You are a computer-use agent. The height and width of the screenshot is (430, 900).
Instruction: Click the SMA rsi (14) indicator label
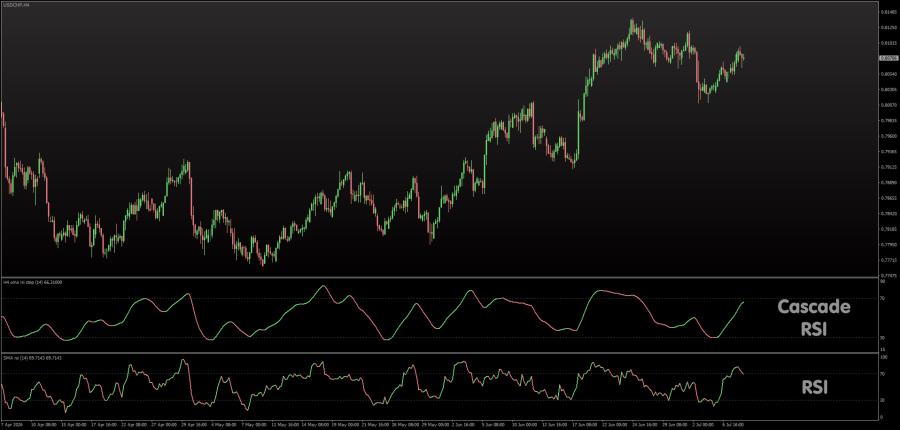point(32,358)
